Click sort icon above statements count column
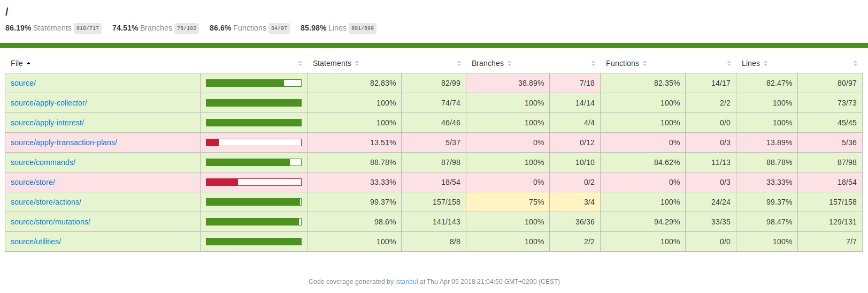The width and height of the screenshot is (868, 293). pyautogui.click(x=459, y=63)
